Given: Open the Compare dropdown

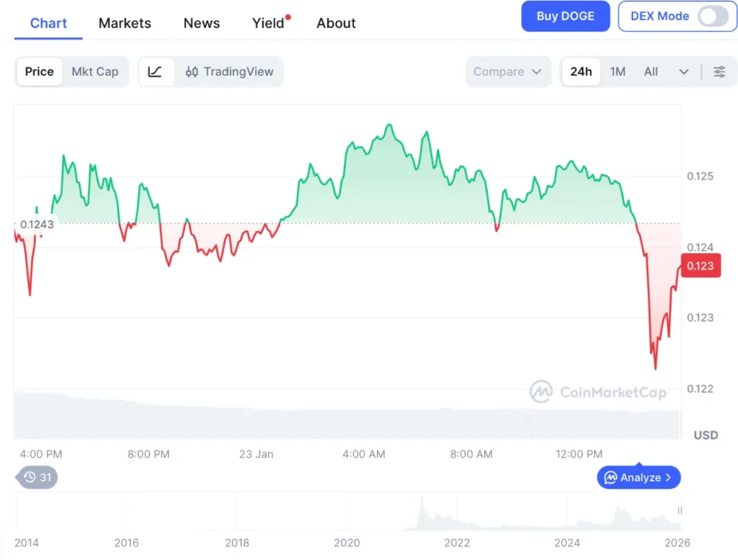Looking at the screenshot, I should [508, 71].
